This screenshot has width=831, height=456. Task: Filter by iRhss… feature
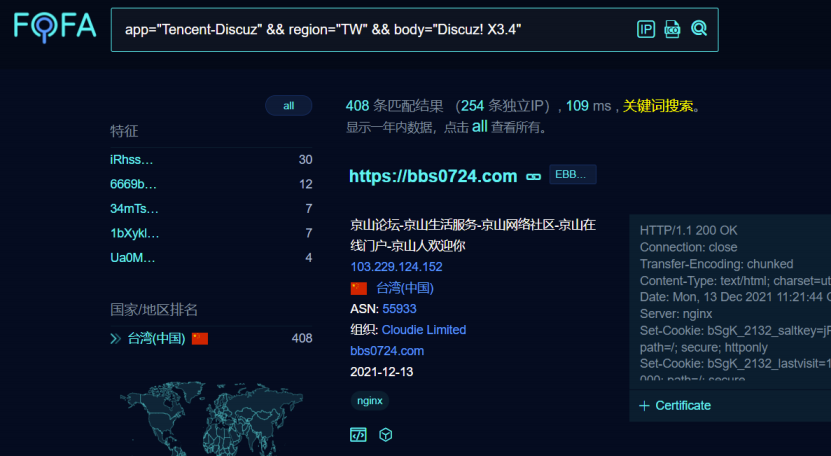pyautogui.click(x=131, y=160)
